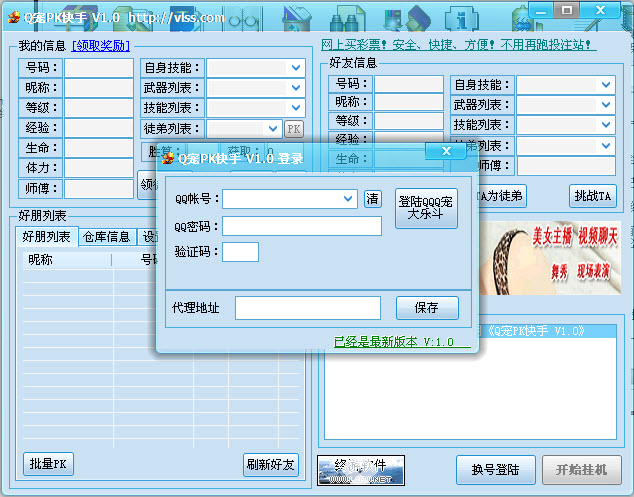Expand 自身技能 dropdown under 我的信息
This screenshot has width=634, height=497.
click(296, 68)
